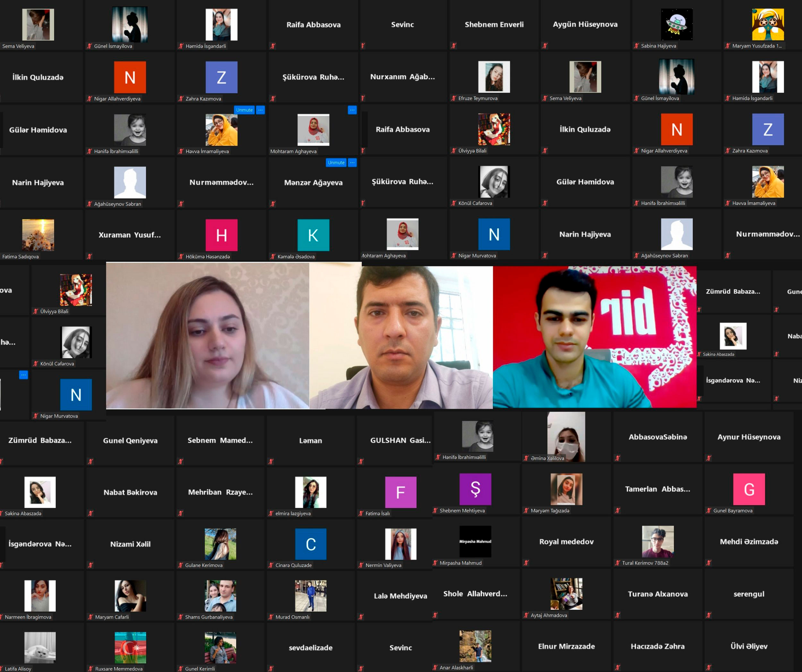Select the purple Ş avatar of Shebnem Mehtiyeva

[475, 489]
